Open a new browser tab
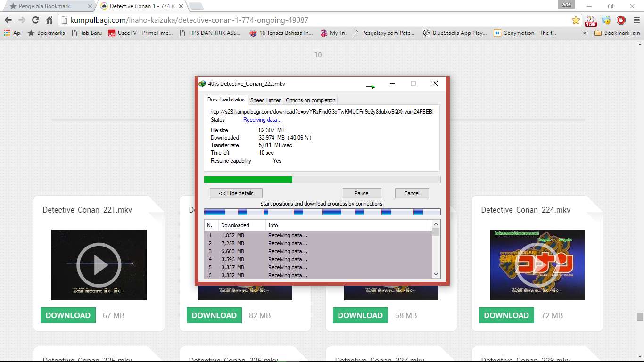 pos(196,6)
